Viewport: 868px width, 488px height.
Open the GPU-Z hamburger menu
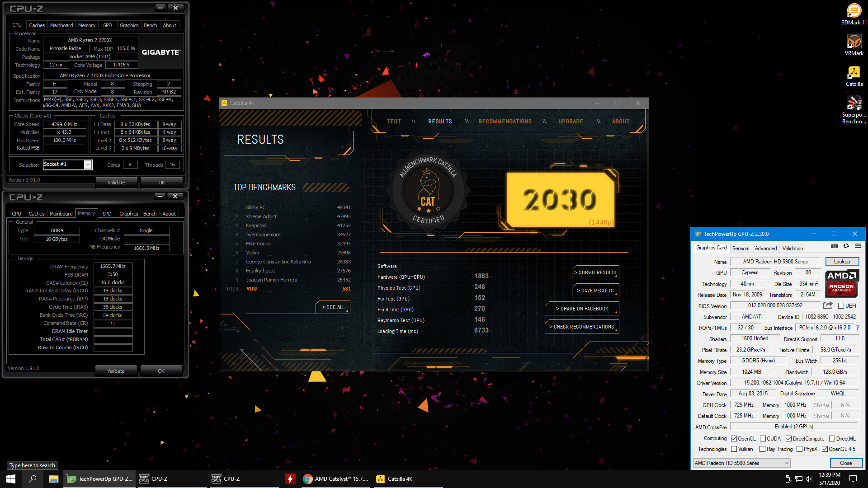(858, 246)
